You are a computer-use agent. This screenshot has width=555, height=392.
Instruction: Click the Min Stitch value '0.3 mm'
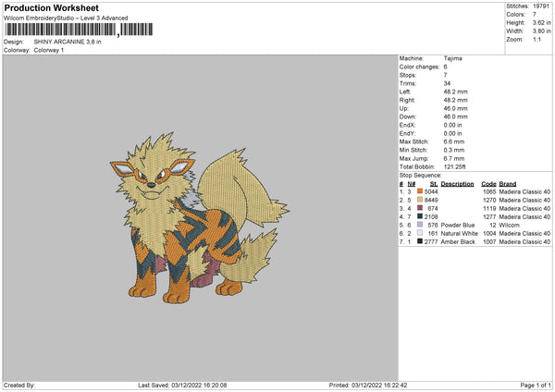[454, 151]
